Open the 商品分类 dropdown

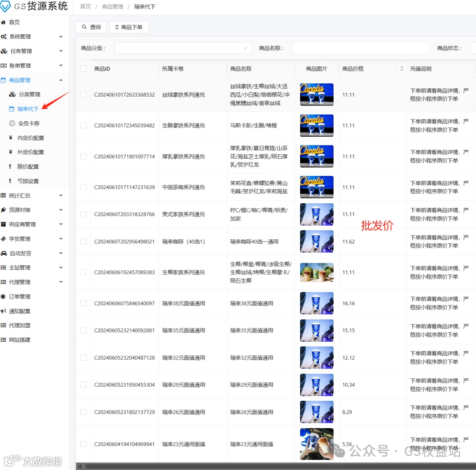pos(183,48)
